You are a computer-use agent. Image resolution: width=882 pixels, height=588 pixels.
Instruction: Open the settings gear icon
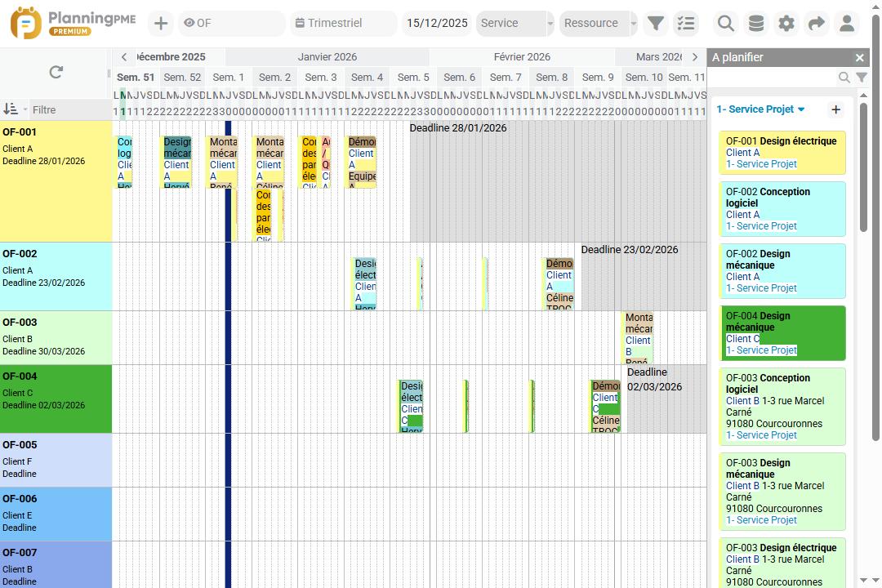[786, 23]
